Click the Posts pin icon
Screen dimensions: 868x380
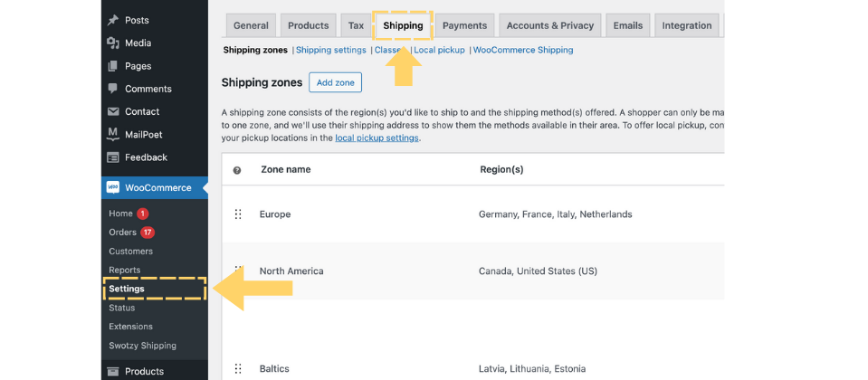pyautogui.click(x=113, y=20)
